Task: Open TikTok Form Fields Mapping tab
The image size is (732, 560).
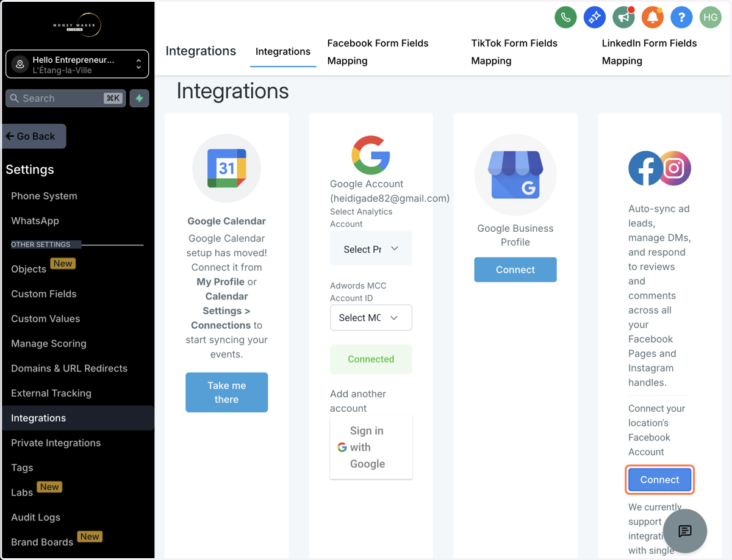Action: (x=514, y=52)
